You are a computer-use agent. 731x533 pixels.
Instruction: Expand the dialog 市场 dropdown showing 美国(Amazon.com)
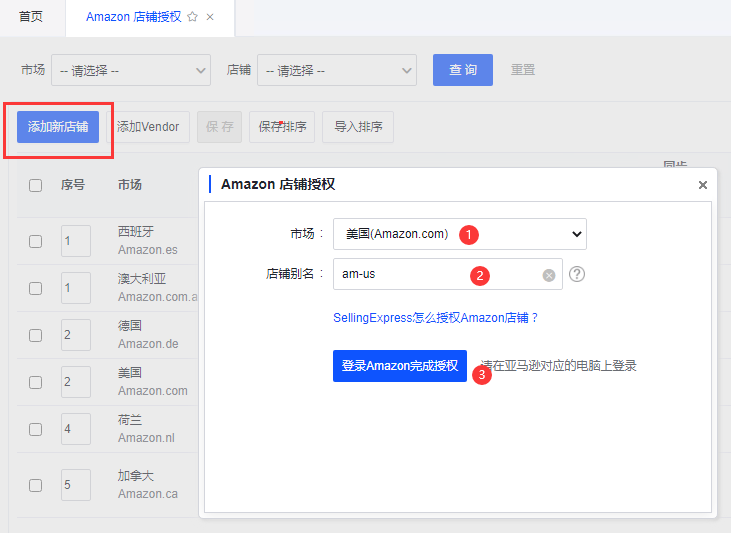coord(460,234)
